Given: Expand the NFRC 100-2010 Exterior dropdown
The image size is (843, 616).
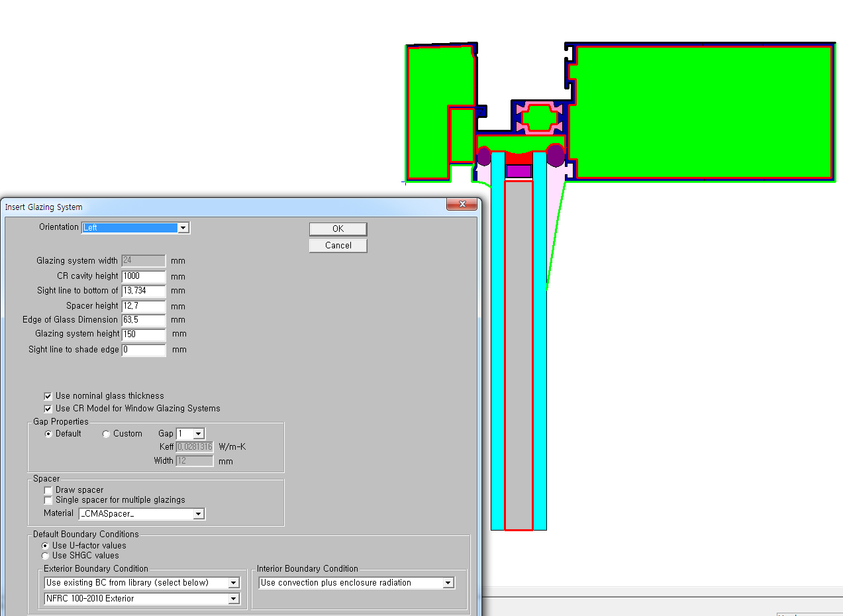Looking at the screenshot, I should pyautogui.click(x=233, y=599).
